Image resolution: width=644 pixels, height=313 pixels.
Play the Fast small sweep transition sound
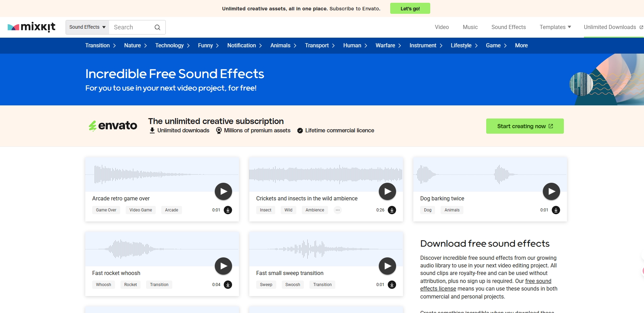[x=387, y=266]
